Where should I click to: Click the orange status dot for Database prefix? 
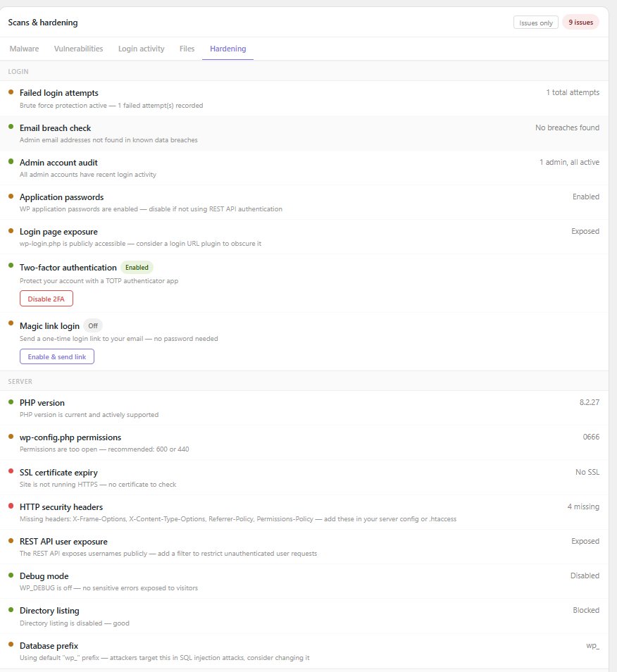tap(10, 645)
